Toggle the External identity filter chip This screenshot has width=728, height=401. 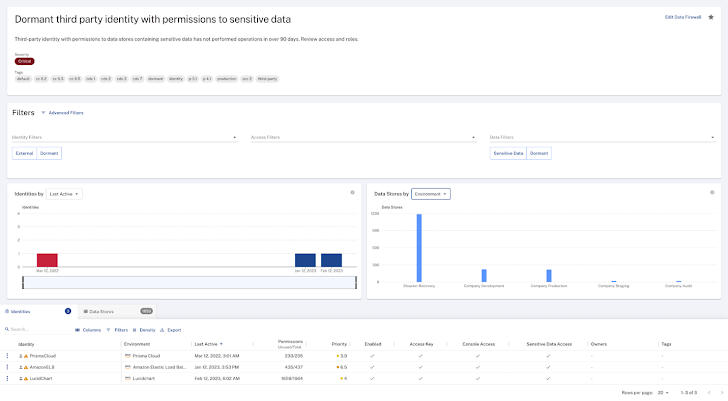(24, 153)
